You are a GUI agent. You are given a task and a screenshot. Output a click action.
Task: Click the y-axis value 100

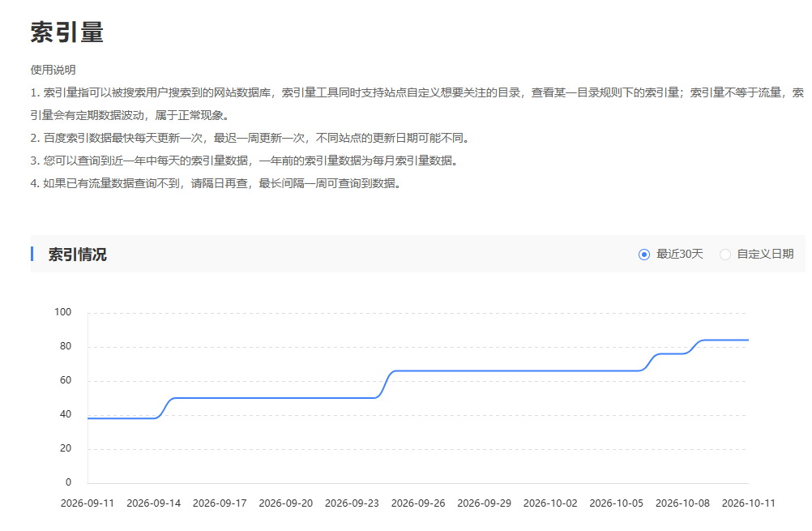pyautogui.click(x=62, y=312)
